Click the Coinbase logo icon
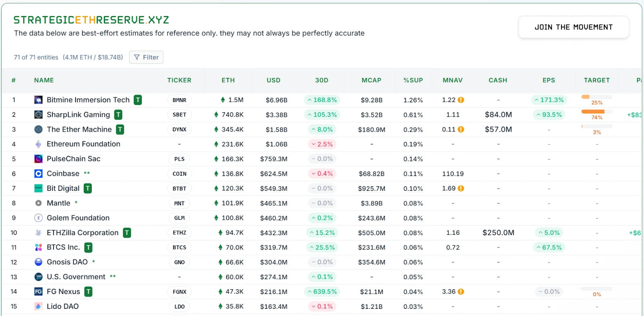Screen dimensions: 644x316 click(38, 173)
